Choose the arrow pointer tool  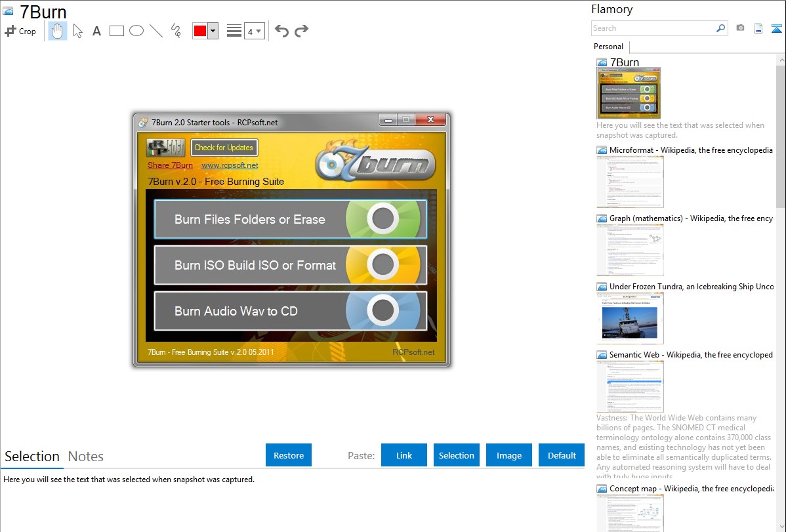pyautogui.click(x=77, y=31)
